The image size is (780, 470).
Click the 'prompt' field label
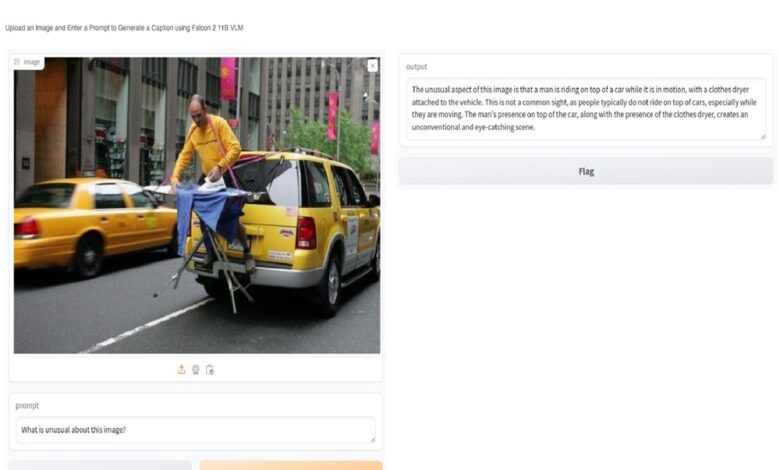[27, 406]
